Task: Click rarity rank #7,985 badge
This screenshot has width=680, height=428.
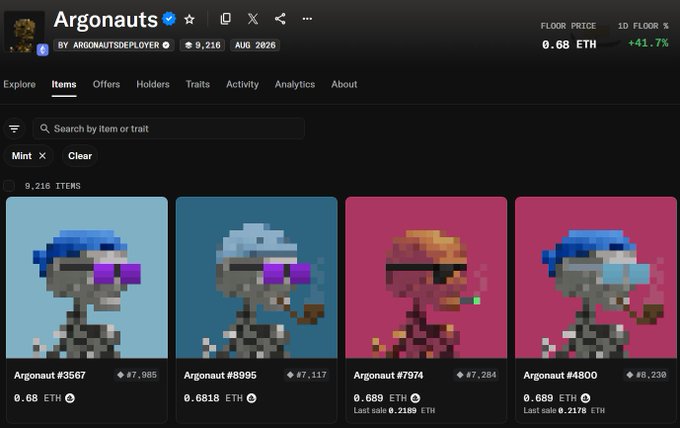Action: [137, 375]
